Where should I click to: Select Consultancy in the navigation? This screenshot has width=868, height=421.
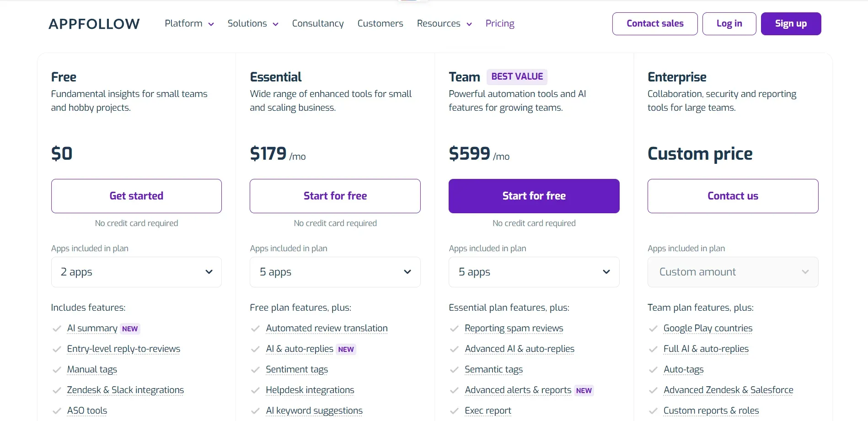pyautogui.click(x=317, y=23)
